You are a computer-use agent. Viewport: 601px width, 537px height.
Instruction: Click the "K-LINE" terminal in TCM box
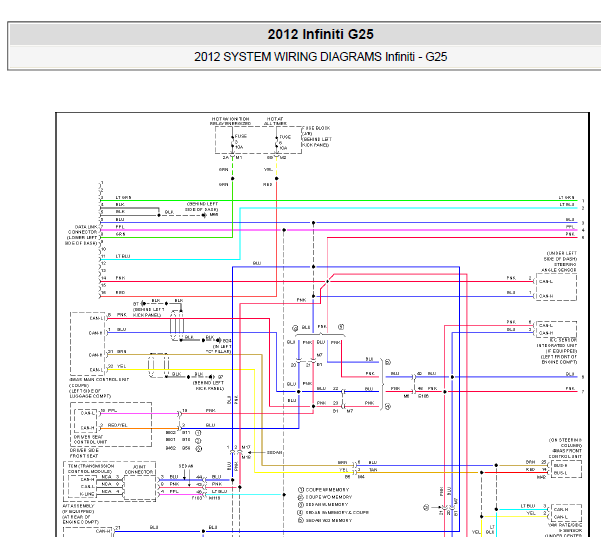pos(87,494)
